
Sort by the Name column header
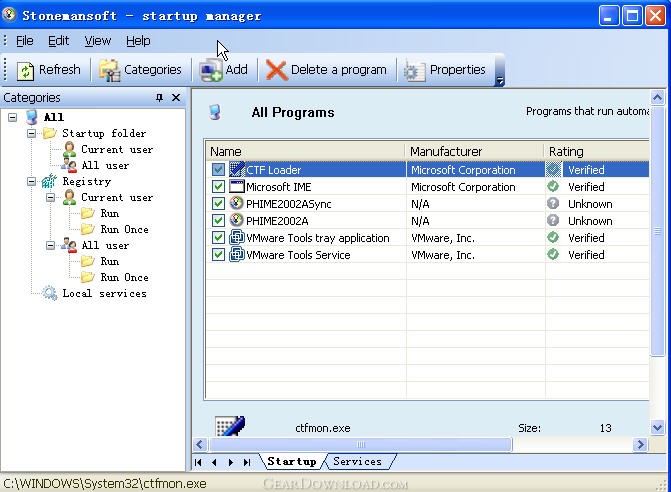(x=306, y=151)
